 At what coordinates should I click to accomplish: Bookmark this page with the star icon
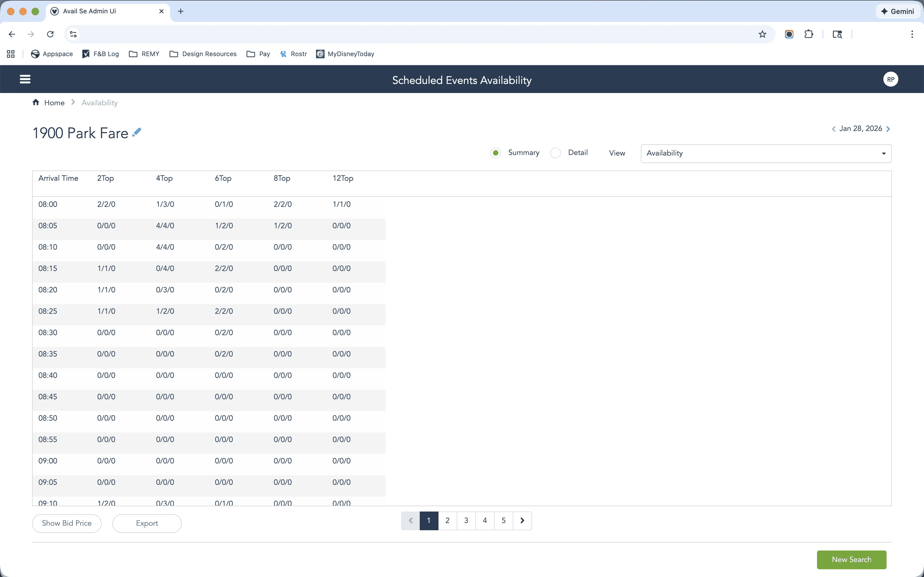762,34
